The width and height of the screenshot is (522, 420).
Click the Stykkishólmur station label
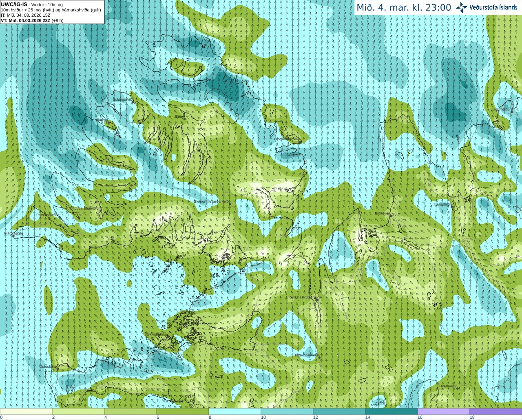(156, 334)
